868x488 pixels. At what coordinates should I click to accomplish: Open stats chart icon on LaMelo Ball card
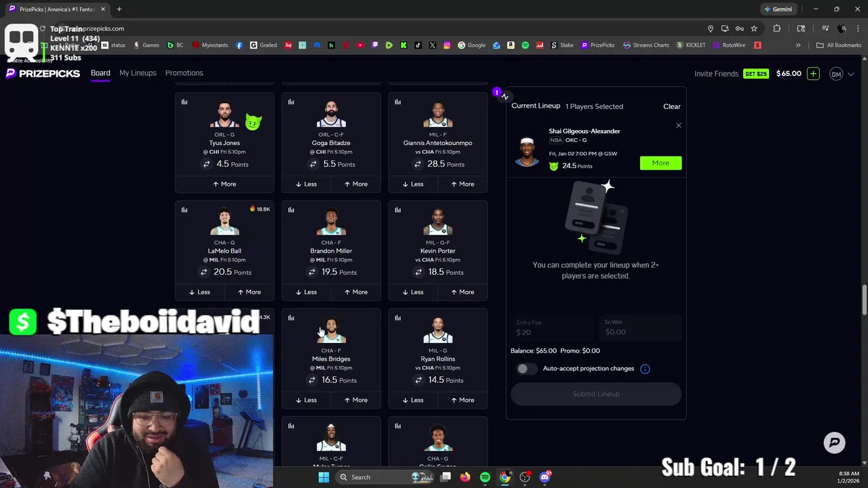point(184,209)
